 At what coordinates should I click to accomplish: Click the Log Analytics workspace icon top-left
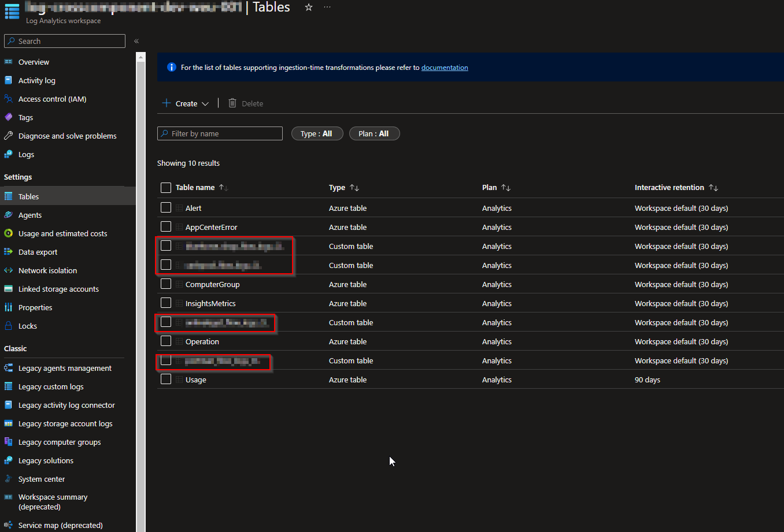[12, 12]
